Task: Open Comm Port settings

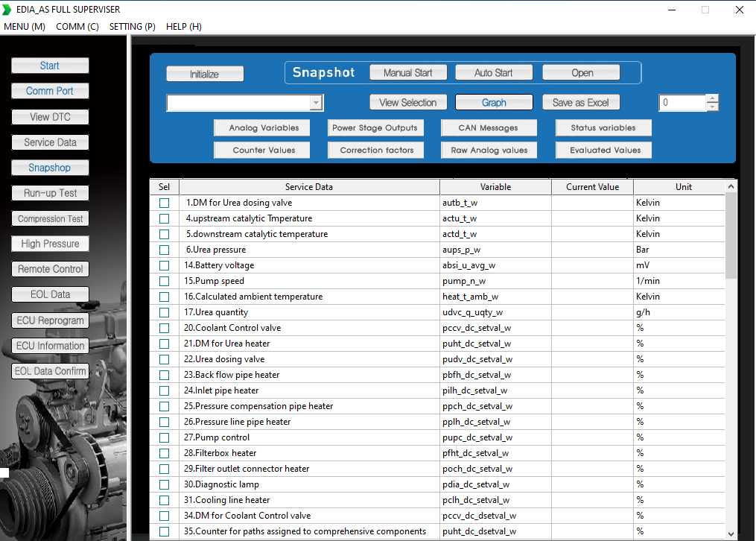Action: (50, 91)
